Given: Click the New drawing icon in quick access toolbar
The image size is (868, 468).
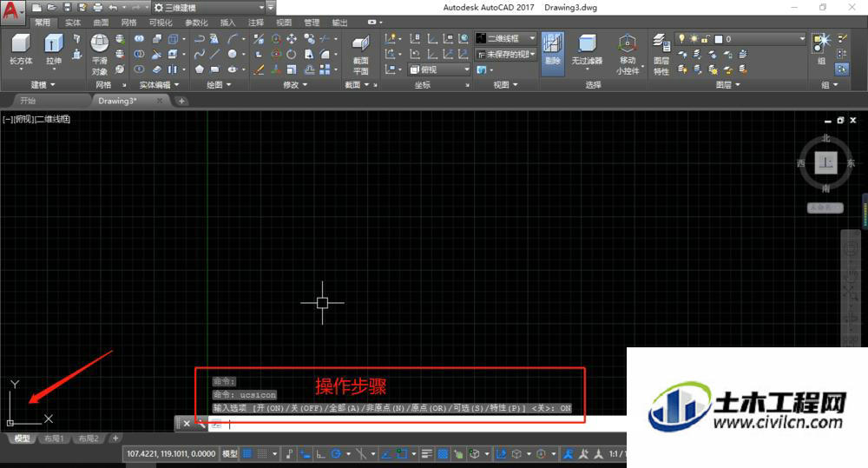Looking at the screenshot, I should 36,8.
